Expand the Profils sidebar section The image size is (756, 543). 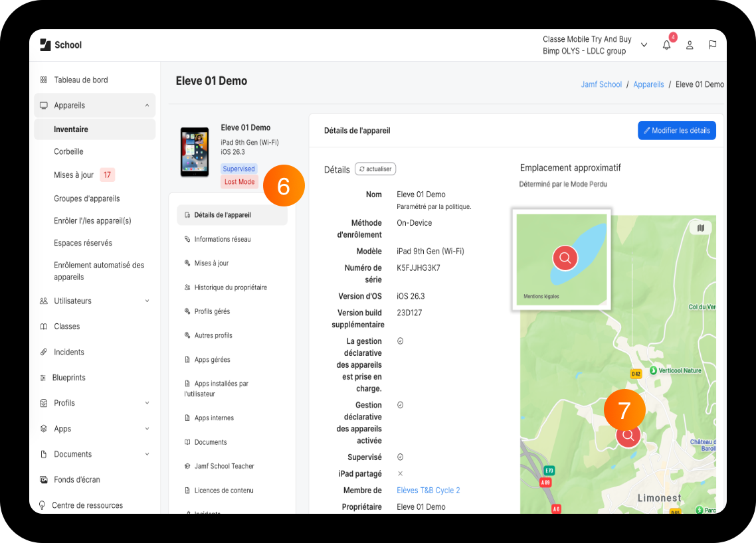pos(147,404)
